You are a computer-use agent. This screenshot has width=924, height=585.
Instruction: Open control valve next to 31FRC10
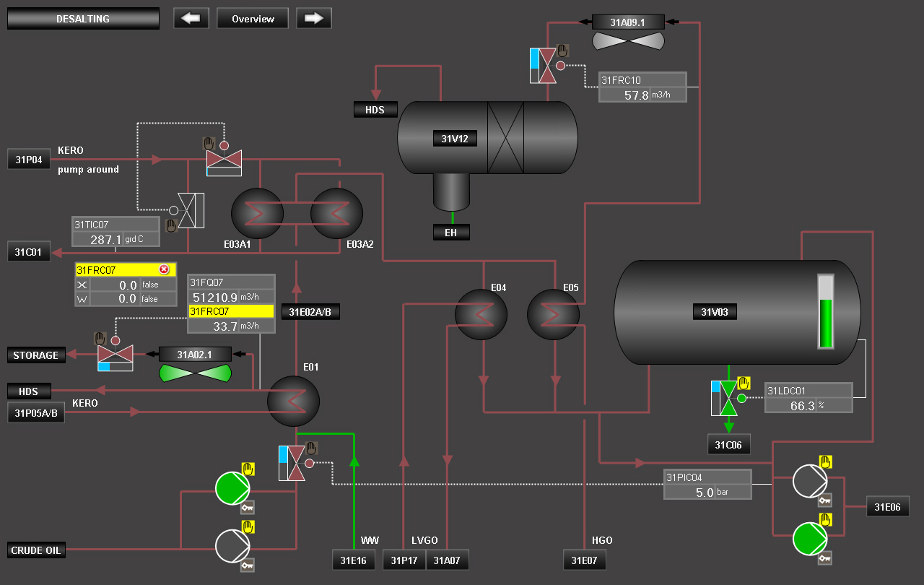click(x=548, y=65)
